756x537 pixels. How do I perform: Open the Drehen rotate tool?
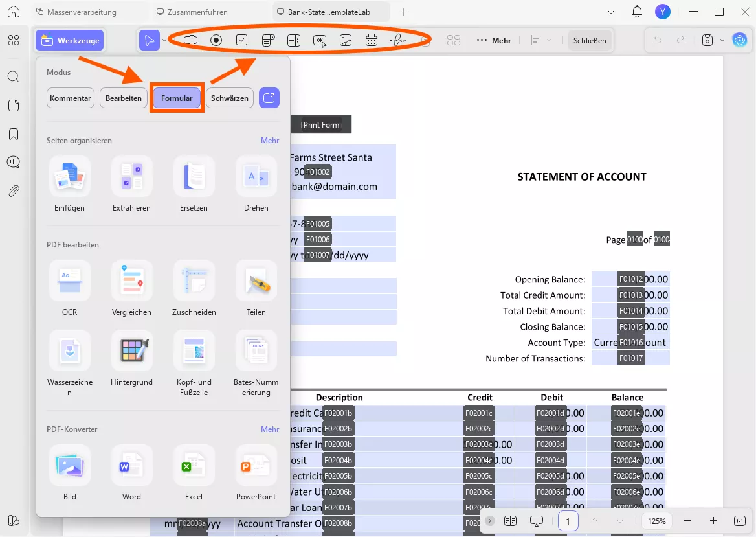(x=256, y=185)
